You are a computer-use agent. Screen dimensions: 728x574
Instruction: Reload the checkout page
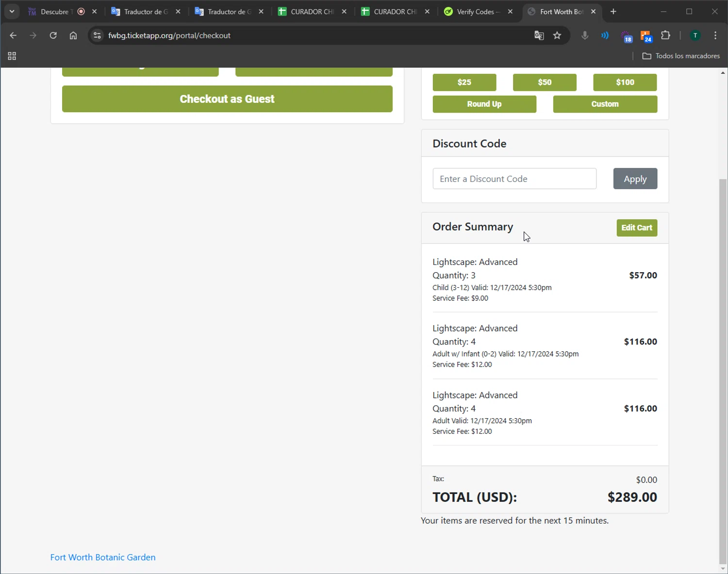pyautogui.click(x=53, y=35)
